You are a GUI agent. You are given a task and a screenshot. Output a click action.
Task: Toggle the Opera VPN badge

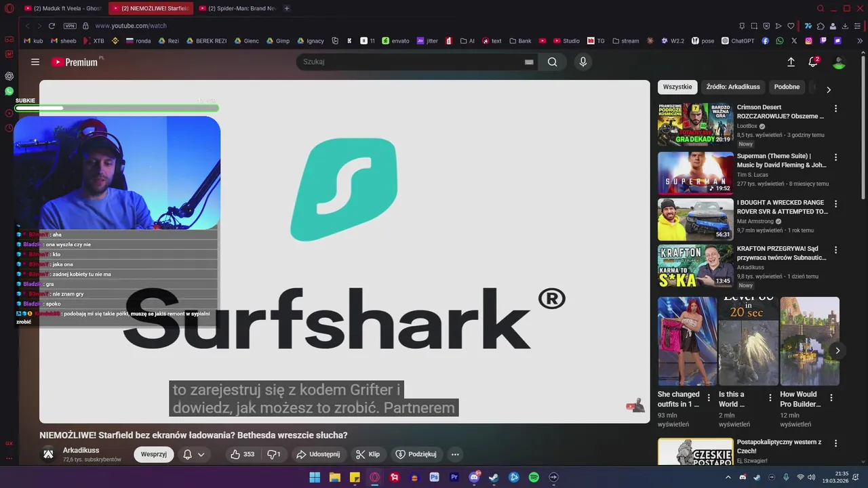click(x=70, y=26)
